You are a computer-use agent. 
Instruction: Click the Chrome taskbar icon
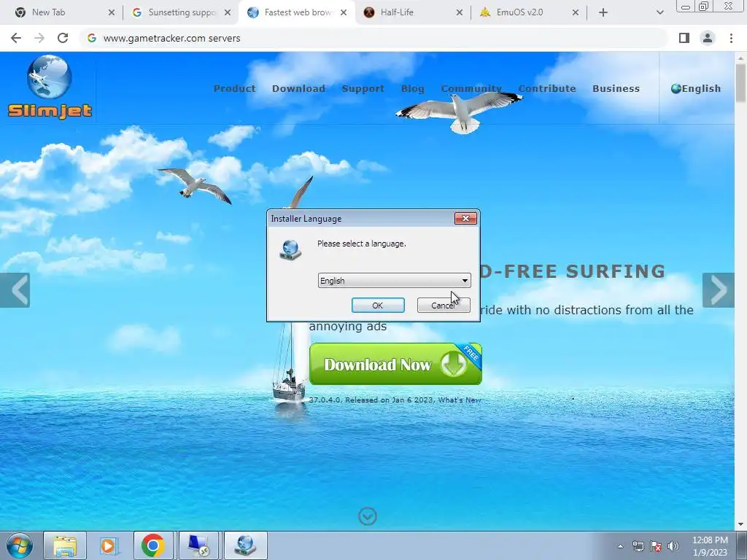pyautogui.click(x=153, y=545)
